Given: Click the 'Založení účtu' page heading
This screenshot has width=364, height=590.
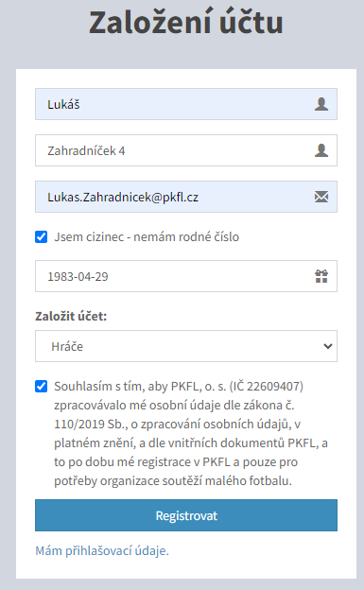Looking at the screenshot, I should (x=186, y=22).
